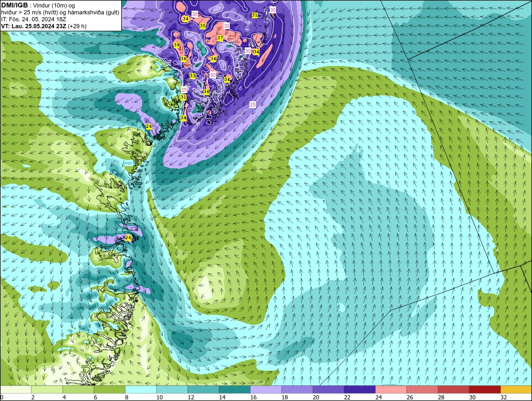Viewport: 532px width, 401px height.
Task: Pick the 14–16 m/s dark teal legend swatch
Action: point(235,389)
